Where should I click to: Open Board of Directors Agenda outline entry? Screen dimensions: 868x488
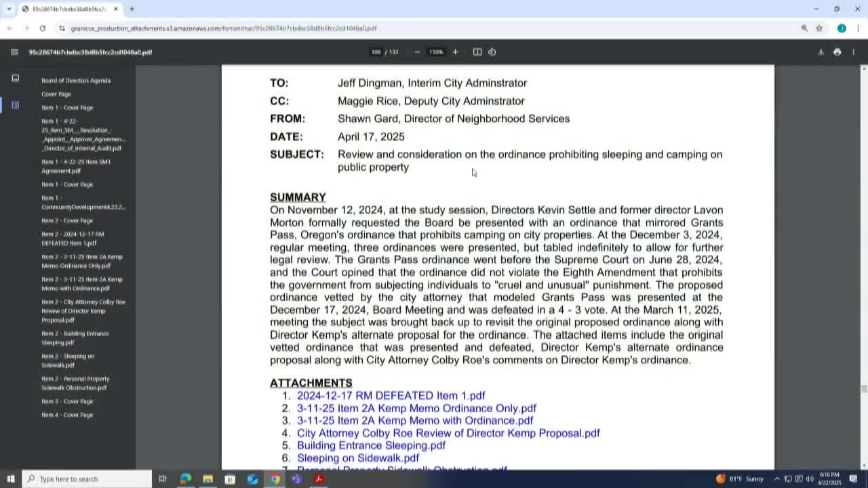point(76,81)
